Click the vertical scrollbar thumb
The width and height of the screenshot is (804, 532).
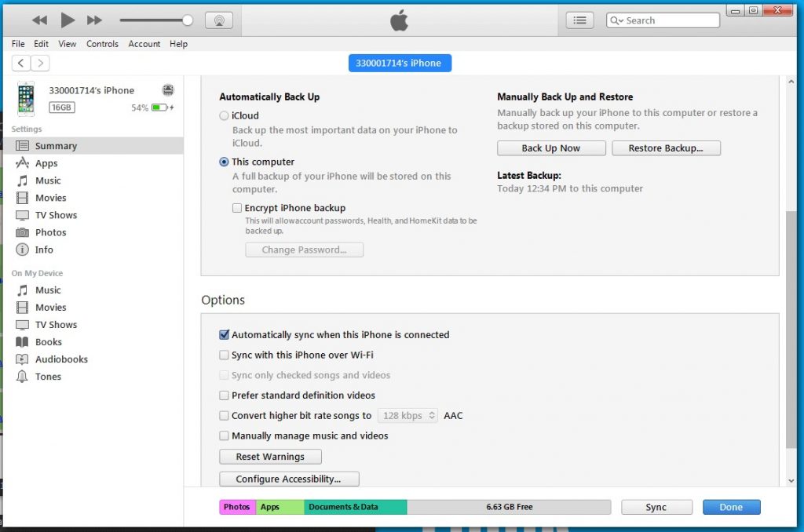791,330
